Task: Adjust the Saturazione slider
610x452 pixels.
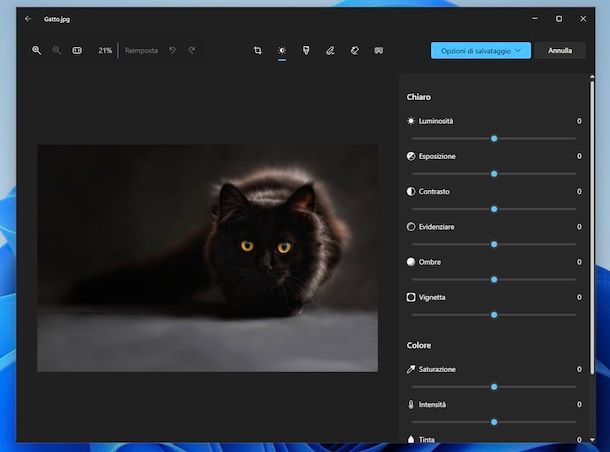Action: (x=494, y=387)
